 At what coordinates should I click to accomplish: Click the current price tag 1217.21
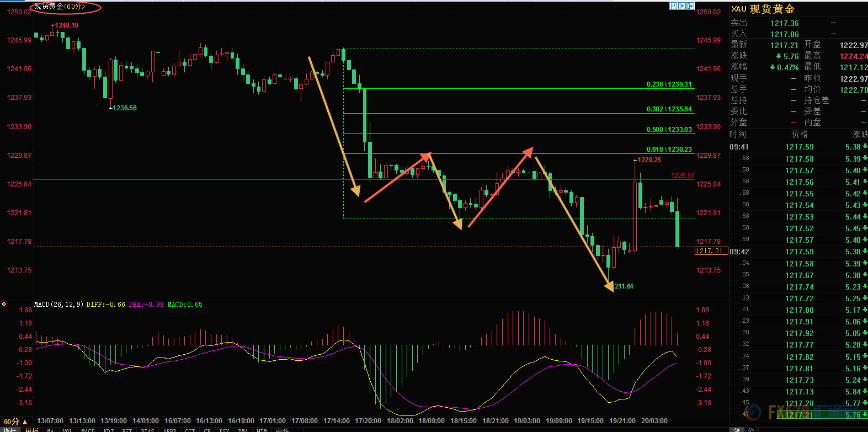pyautogui.click(x=710, y=251)
